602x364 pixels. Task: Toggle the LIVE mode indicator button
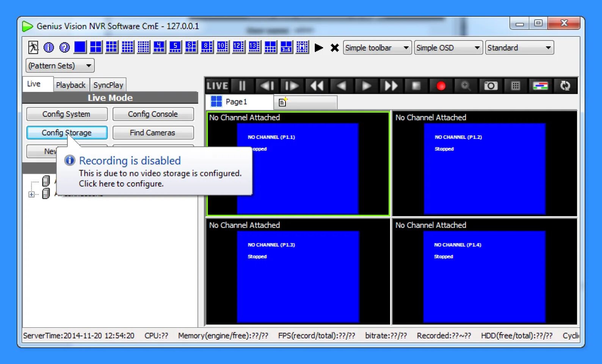pos(217,86)
